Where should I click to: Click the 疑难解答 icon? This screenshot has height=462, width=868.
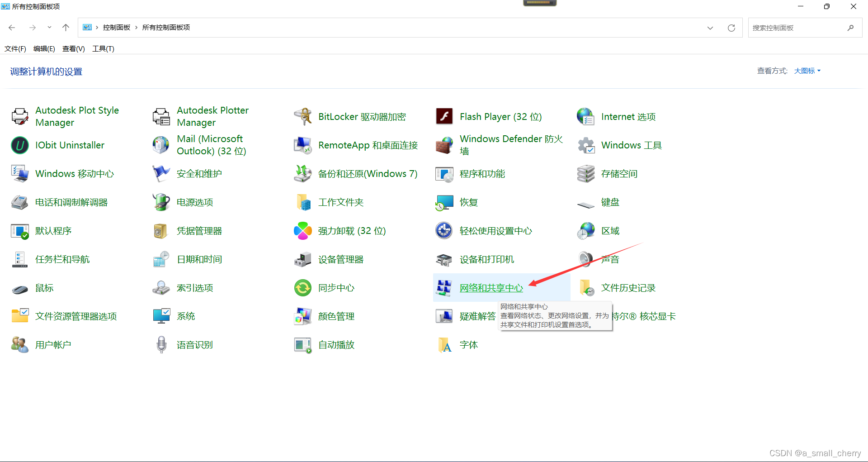coord(444,316)
